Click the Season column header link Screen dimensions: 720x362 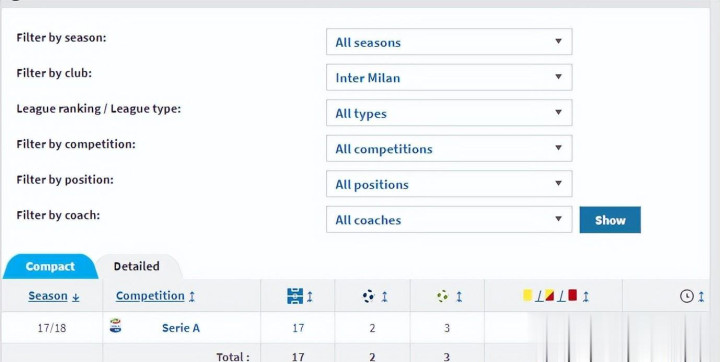click(x=48, y=296)
